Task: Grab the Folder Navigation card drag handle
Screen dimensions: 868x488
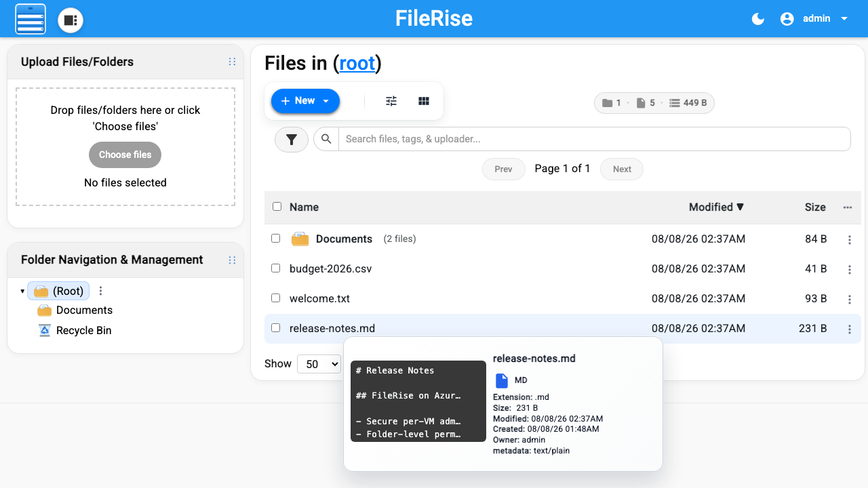Action: [x=232, y=260]
